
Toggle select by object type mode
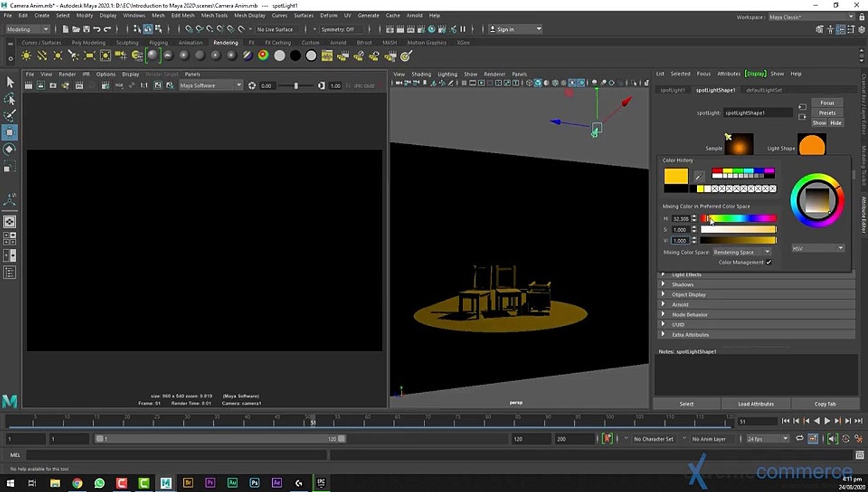click(x=148, y=29)
